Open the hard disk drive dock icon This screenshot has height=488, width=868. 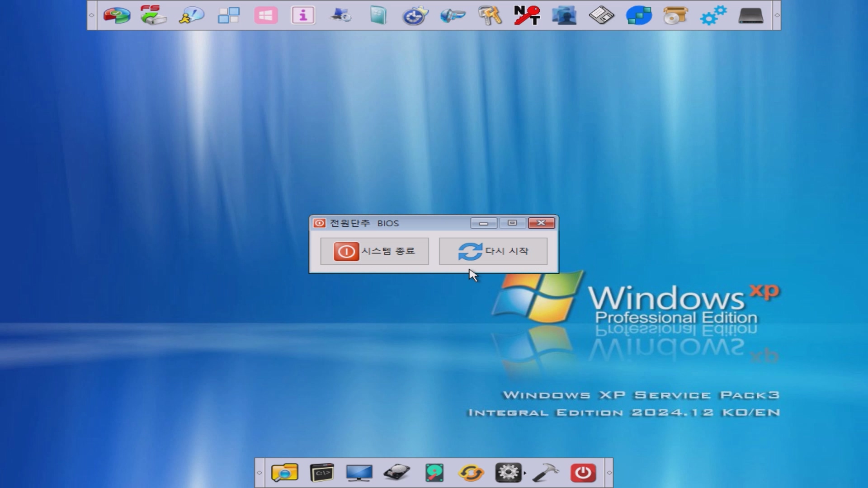(x=396, y=473)
